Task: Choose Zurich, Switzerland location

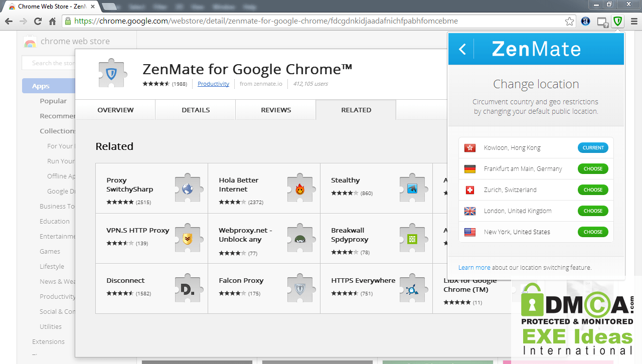Action: [x=593, y=190]
